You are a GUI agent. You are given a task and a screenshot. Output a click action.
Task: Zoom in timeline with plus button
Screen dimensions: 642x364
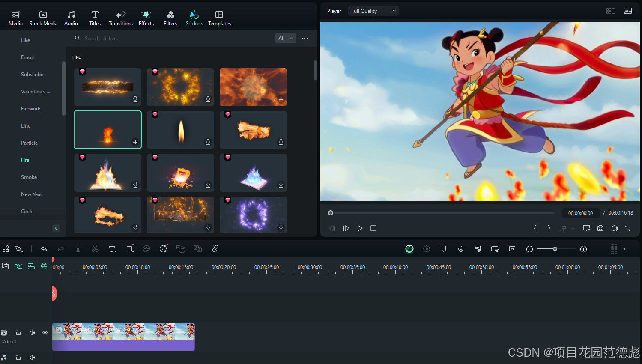pyautogui.click(x=583, y=249)
